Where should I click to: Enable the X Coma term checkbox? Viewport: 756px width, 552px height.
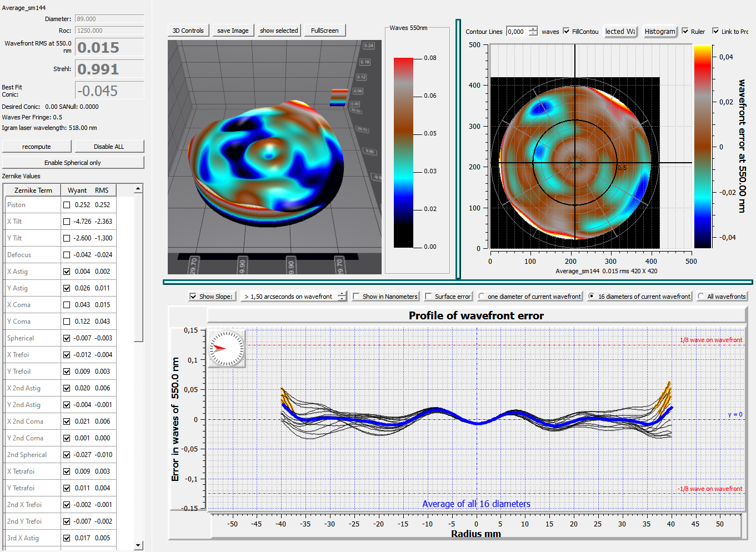[x=67, y=305]
